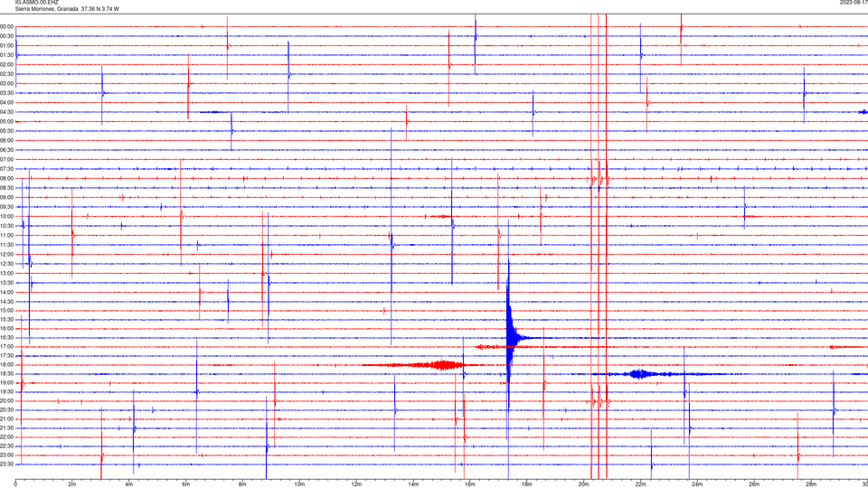This screenshot has height=488, width=868.
Task: Click the '09:30' time row label
Action: (x=7, y=207)
